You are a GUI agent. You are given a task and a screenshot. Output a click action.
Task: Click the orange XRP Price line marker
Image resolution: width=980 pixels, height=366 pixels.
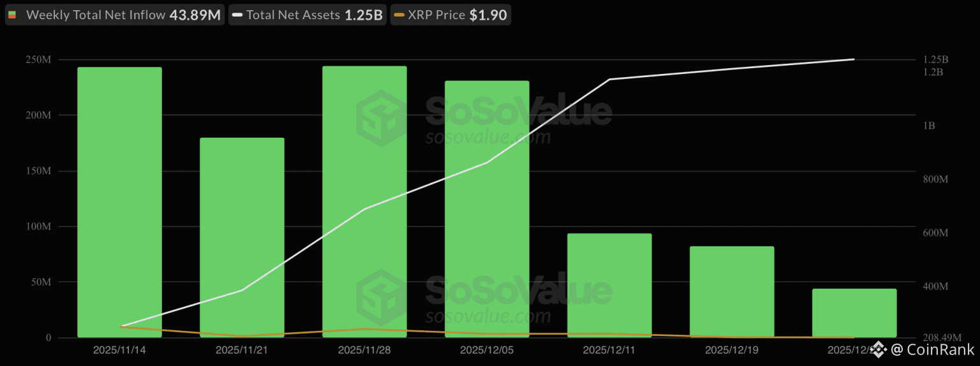(399, 15)
